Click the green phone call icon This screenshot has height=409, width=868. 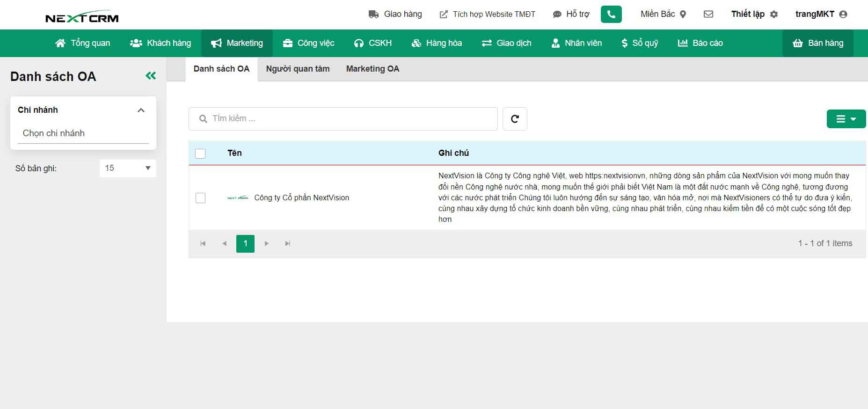pos(611,15)
